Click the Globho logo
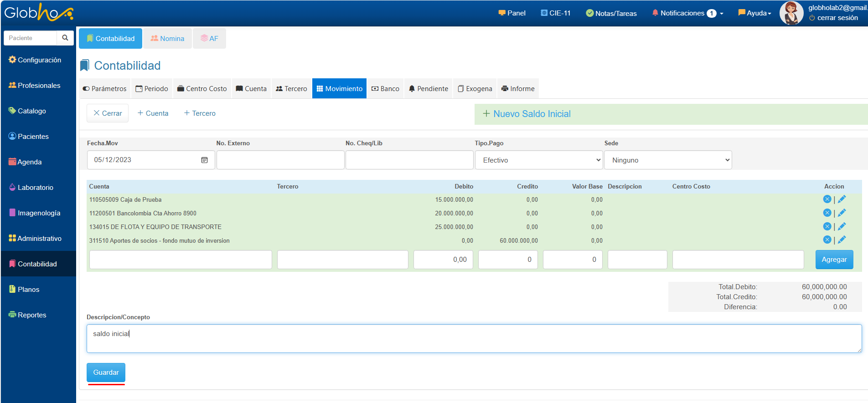This screenshot has height=403, width=868. point(38,12)
